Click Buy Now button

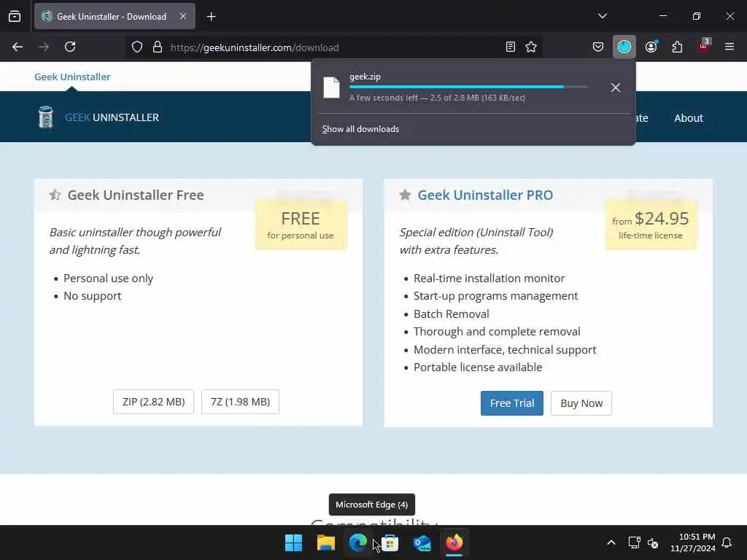pyautogui.click(x=581, y=403)
